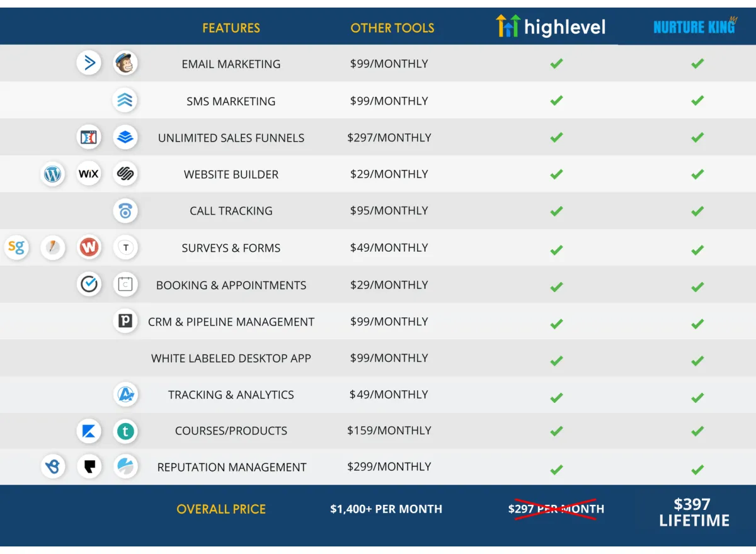Click the pencil icon in Surveys & Forms row
This screenshot has width=756, height=554.
[53, 247]
